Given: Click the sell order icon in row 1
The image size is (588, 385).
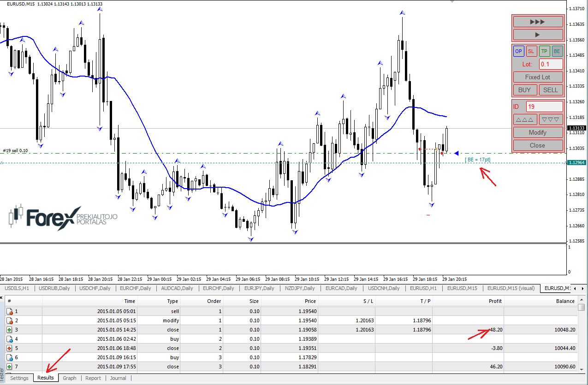Looking at the screenshot, I should tap(10, 311).
